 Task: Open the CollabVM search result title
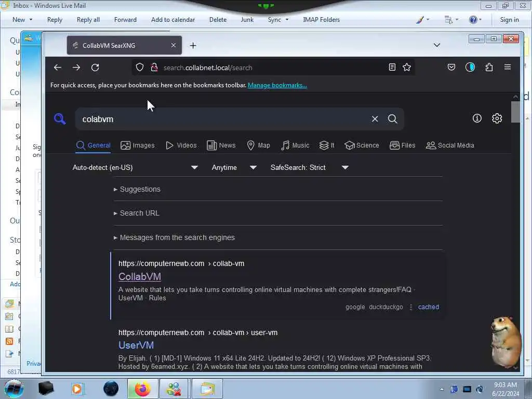coord(140,276)
